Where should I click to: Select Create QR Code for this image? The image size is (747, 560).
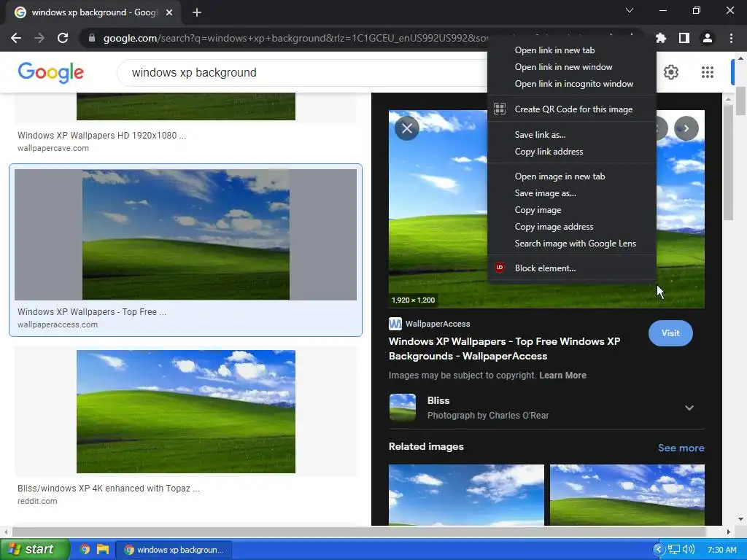(x=572, y=109)
